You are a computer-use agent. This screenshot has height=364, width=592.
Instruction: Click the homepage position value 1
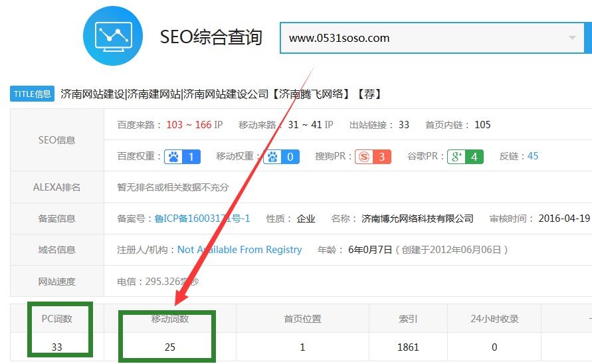(302, 347)
